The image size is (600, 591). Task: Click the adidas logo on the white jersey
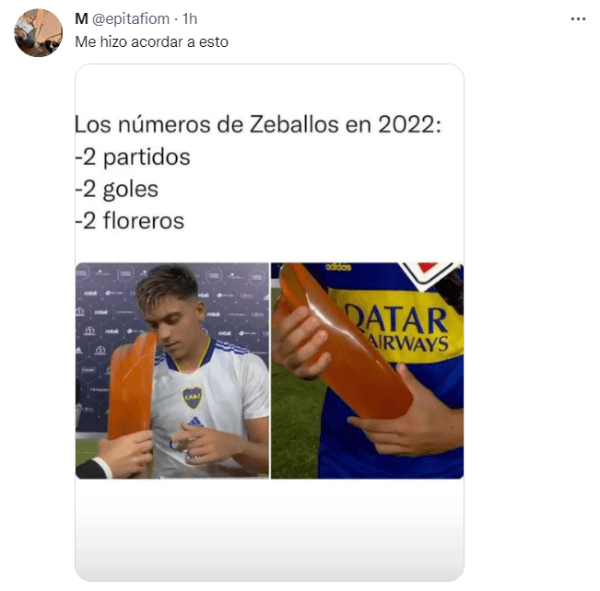tap(196, 421)
